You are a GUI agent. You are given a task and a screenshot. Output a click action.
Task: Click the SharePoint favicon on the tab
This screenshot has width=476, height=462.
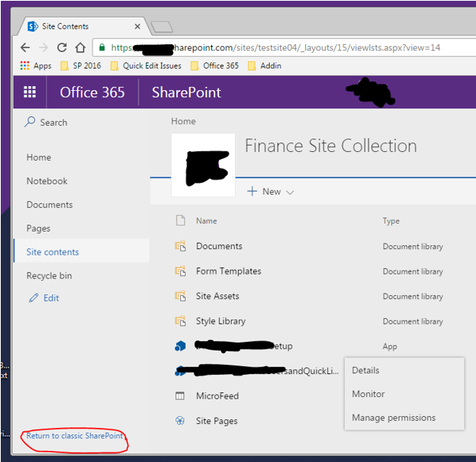point(32,27)
